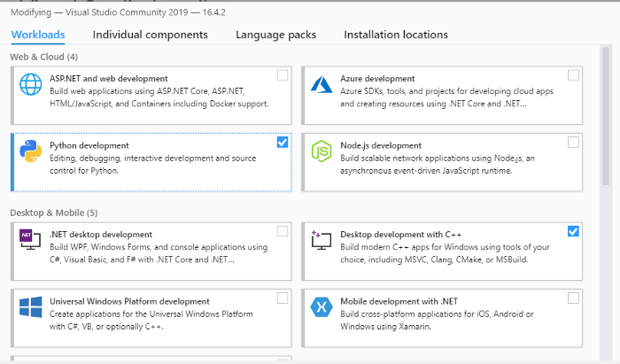Viewport: 620px width, 364px height.
Task: Select the Universal Windows Platform development title
Action: [129, 301]
